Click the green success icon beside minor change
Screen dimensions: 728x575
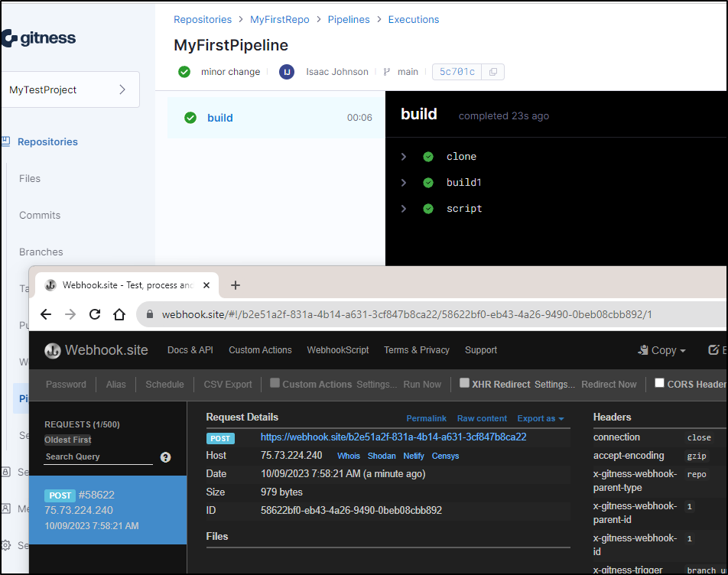184,72
